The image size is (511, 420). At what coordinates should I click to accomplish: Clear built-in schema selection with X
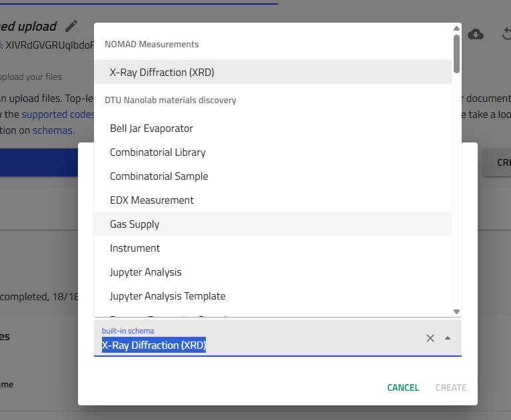pyautogui.click(x=430, y=338)
